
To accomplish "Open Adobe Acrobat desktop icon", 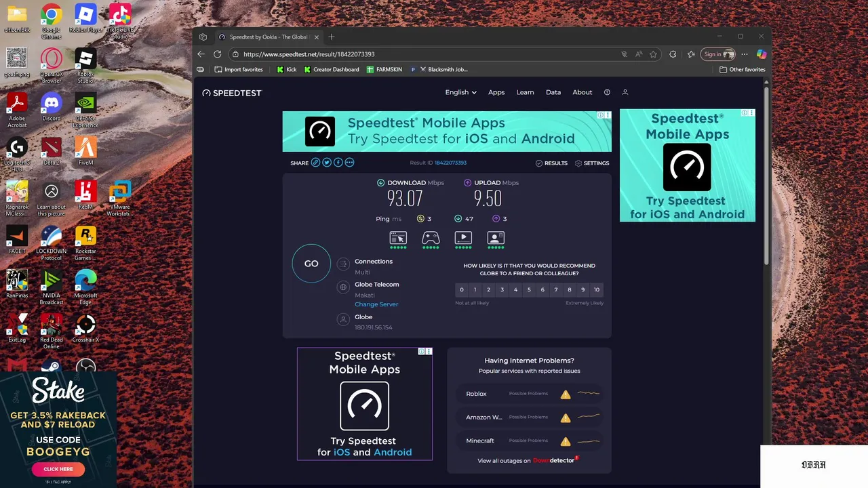I will (17, 110).
